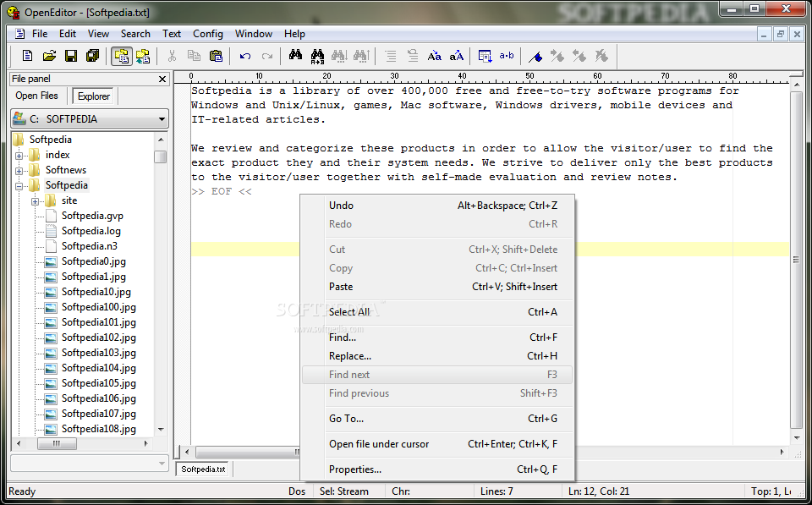
Task: Click the file tree horizontal scrollbar thumb
Action: click(x=57, y=443)
